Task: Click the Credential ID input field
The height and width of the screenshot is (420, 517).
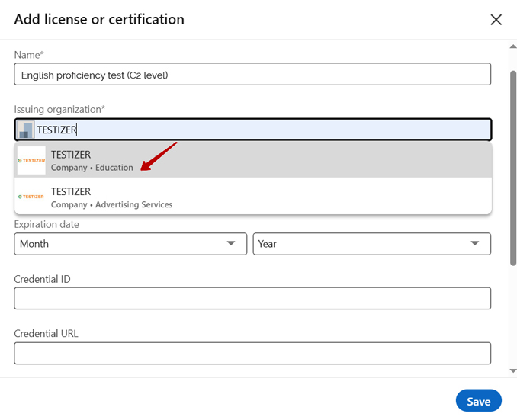Action: [x=252, y=298]
